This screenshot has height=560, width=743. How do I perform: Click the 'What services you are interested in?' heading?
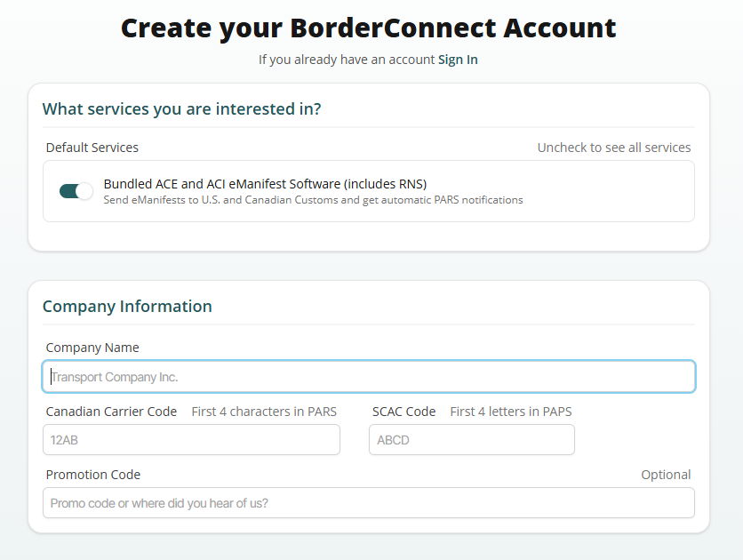pyautogui.click(x=181, y=108)
